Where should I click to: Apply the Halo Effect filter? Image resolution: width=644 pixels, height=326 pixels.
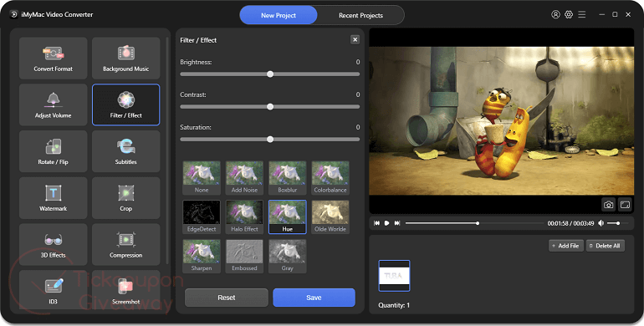[x=244, y=216]
